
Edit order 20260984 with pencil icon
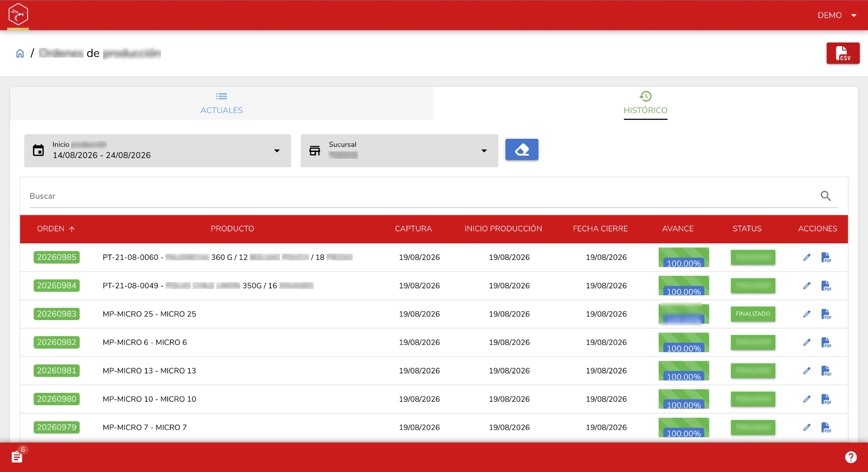tap(807, 286)
